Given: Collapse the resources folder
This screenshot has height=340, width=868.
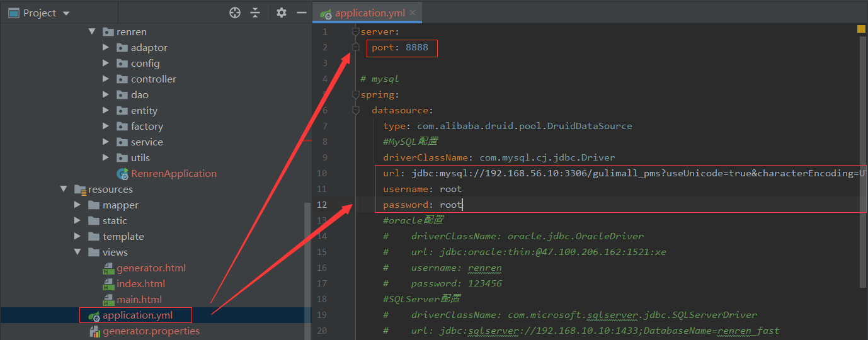Looking at the screenshot, I should (63, 189).
